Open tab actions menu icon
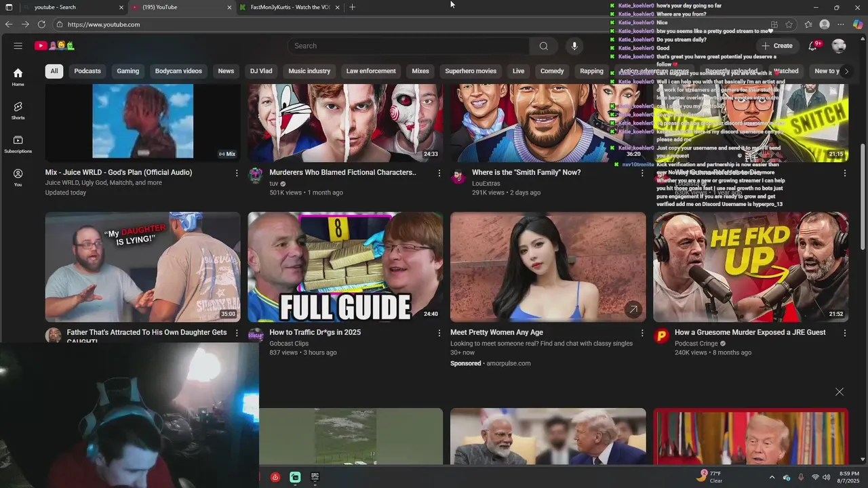 click(9, 7)
